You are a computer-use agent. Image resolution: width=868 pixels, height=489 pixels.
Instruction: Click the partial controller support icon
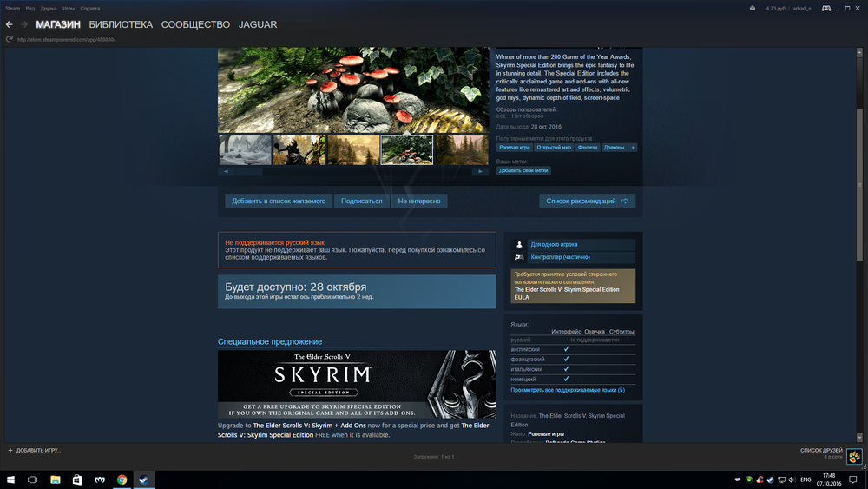pos(519,257)
